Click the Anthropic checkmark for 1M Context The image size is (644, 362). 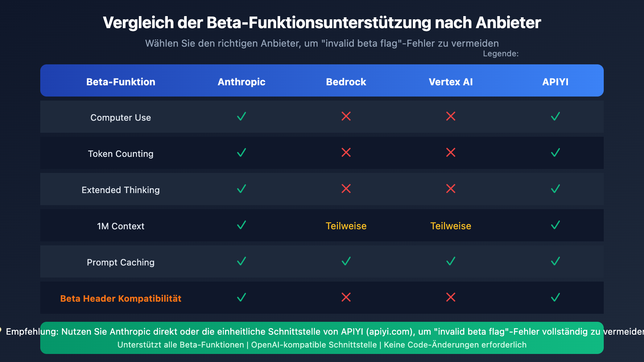[x=242, y=225]
